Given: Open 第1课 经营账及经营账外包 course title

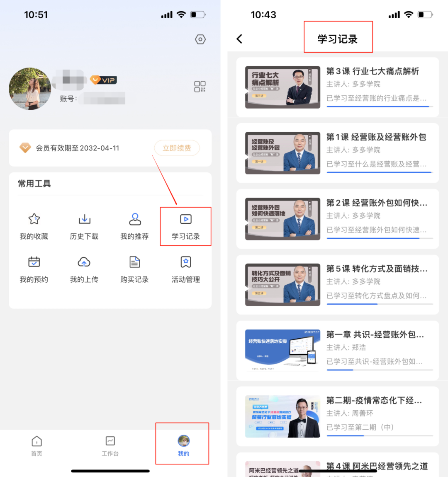Looking at the screenshot, I should coord(376,137).
